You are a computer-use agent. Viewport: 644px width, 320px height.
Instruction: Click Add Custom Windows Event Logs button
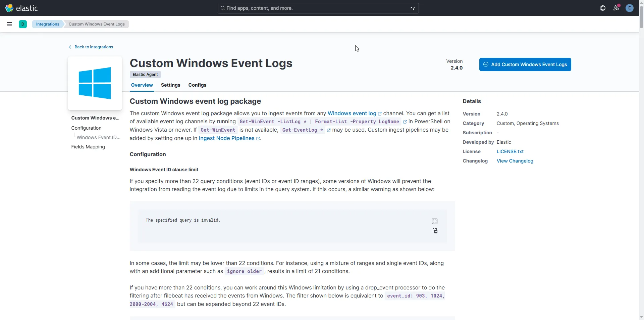(x=525, y=64)
